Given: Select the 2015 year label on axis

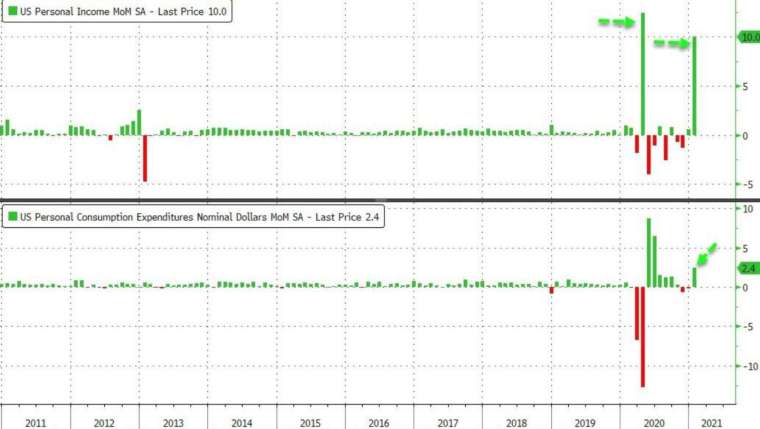Looking at the screenshot, I should pos(310,423).
